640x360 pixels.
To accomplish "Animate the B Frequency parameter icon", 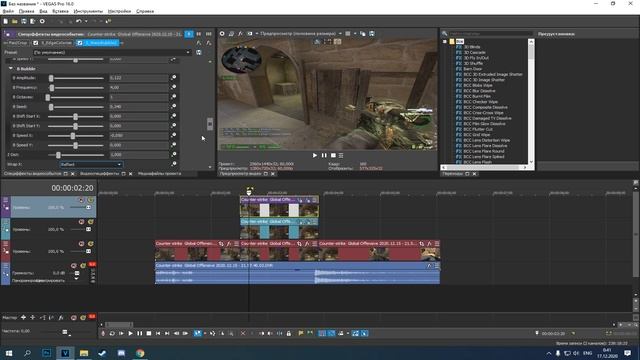I will click(x=174, y=87).
